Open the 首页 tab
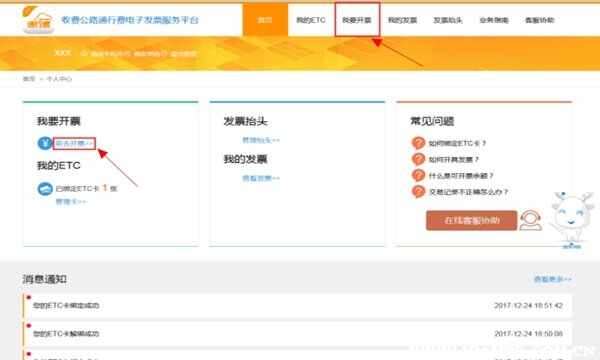The width and height of the screenshot is (600, 360). pyautogui.click(x=265, y=20)
